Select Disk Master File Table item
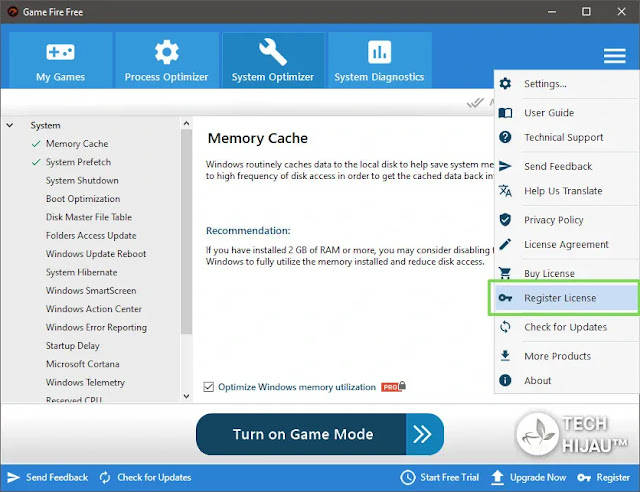The width and height of the screenshot is (640, 492). point(89,217)
